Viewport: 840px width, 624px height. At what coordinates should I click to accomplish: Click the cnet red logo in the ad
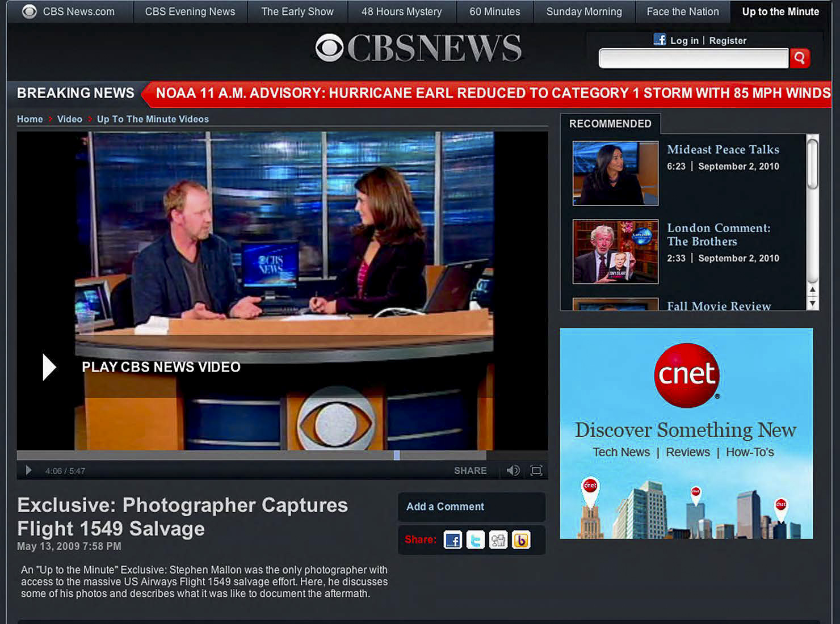[x=687, y=375]
